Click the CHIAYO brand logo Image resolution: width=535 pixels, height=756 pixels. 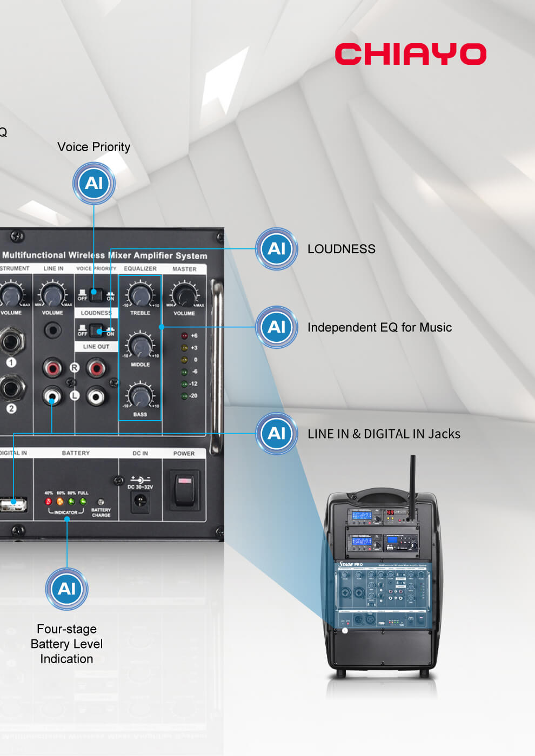click(411, 54)
